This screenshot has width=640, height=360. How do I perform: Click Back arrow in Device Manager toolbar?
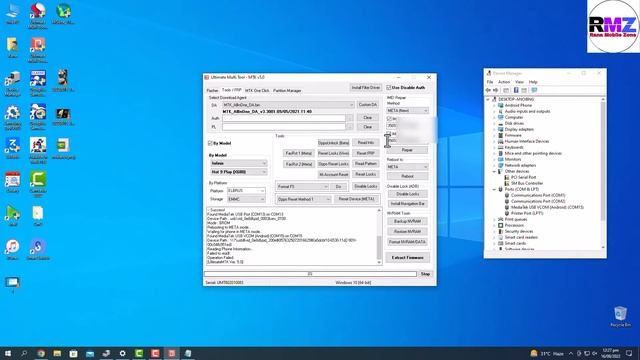click(x=488, y=90)
